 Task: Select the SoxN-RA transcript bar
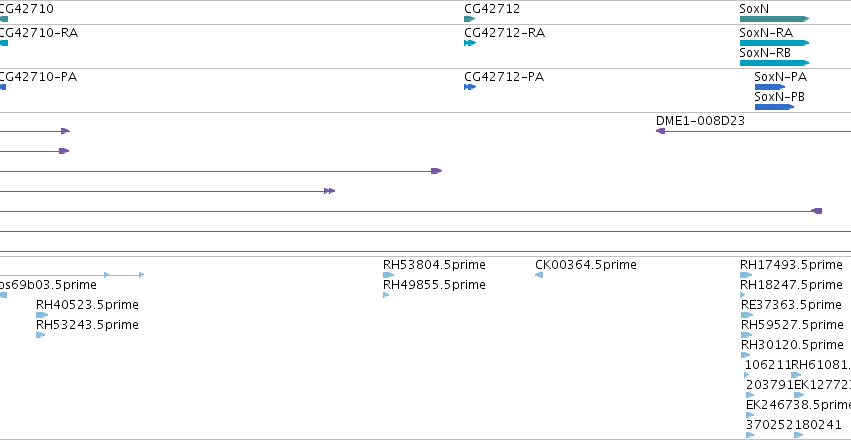[x=774, y=43]
